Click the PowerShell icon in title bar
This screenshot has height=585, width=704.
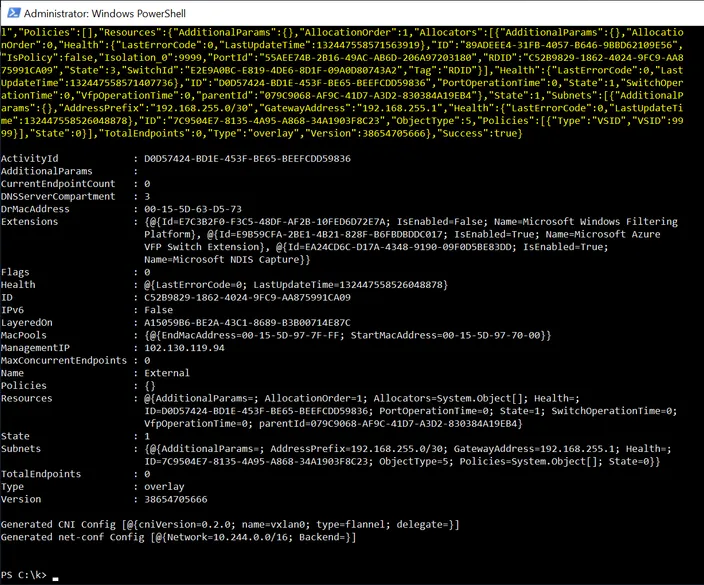pos(13,13)
